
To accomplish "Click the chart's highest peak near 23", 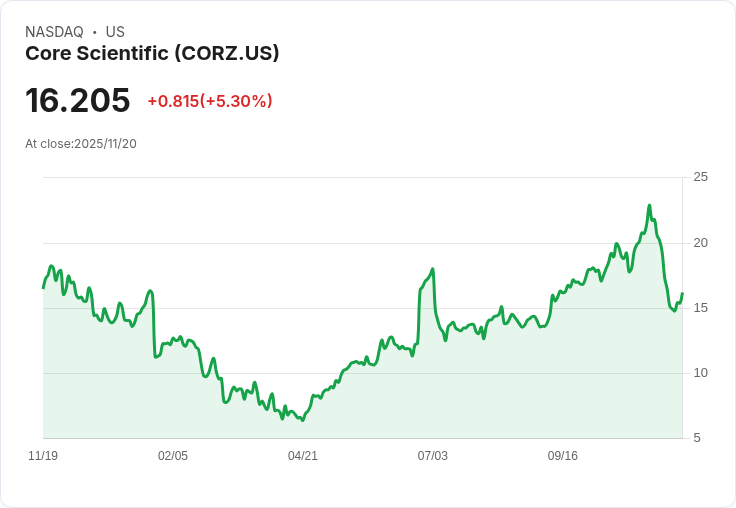I will (x=650, y=205).
